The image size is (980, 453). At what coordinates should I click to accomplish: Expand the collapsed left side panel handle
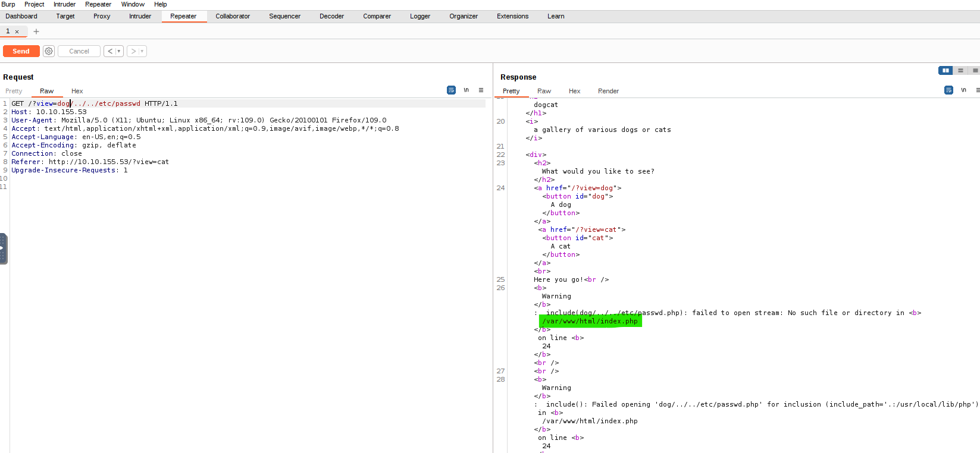3,248
